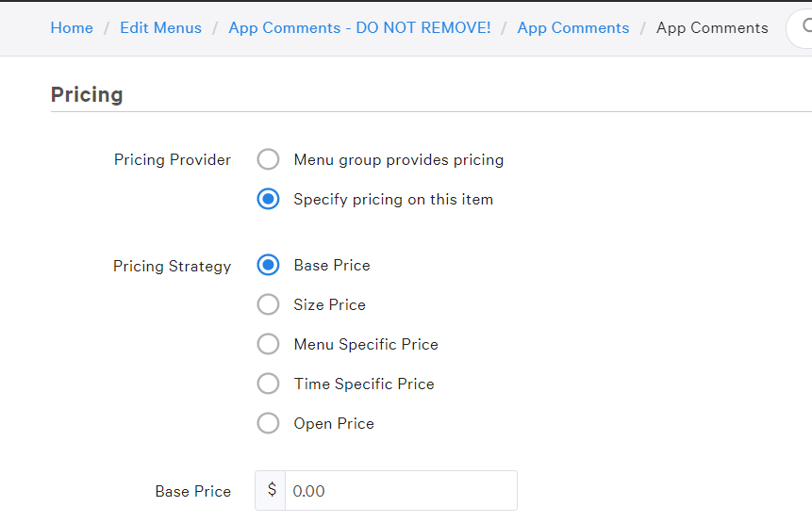Click the Pricing Strategy field label
Viewport: 812px width, 523px height.
point(172,266)
